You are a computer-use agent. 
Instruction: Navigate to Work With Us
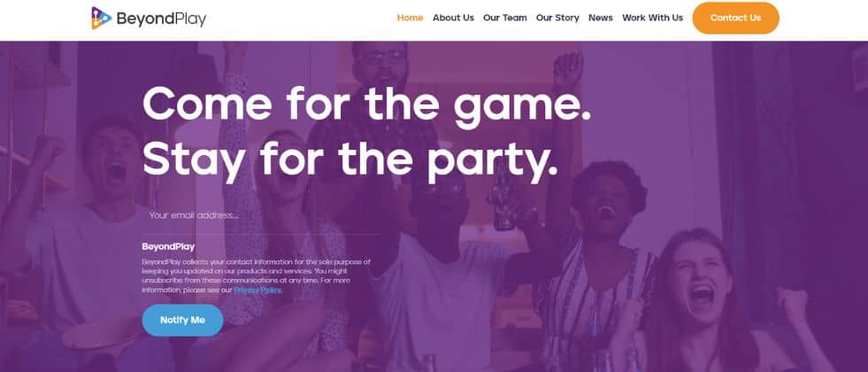[x=653, y=18]
